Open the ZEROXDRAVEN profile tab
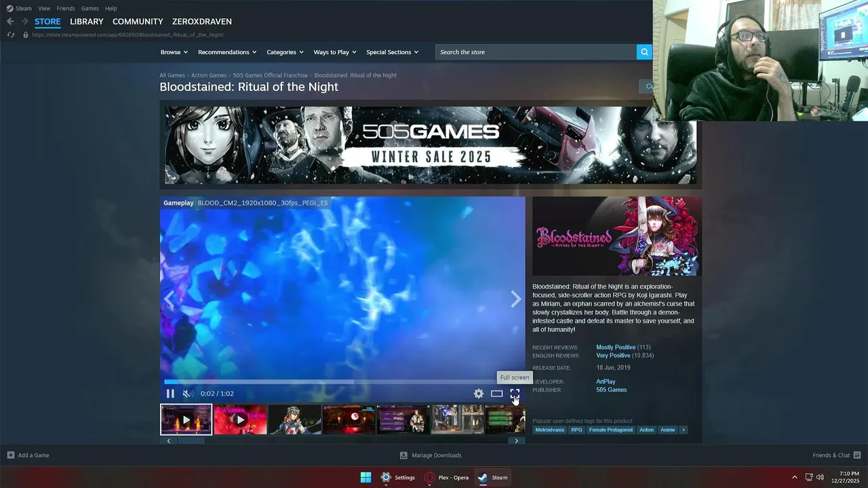This screenshot has height=488, width=868. click(202, 22)
